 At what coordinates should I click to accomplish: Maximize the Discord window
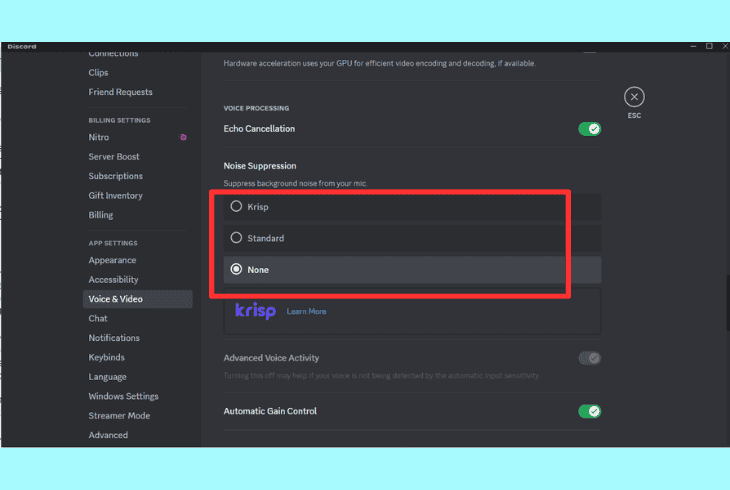pos(709,46)
